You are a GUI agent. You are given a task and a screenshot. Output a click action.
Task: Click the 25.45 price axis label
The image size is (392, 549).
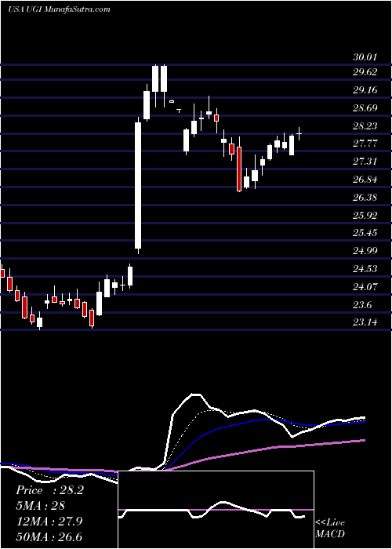(x=365, y=232)
